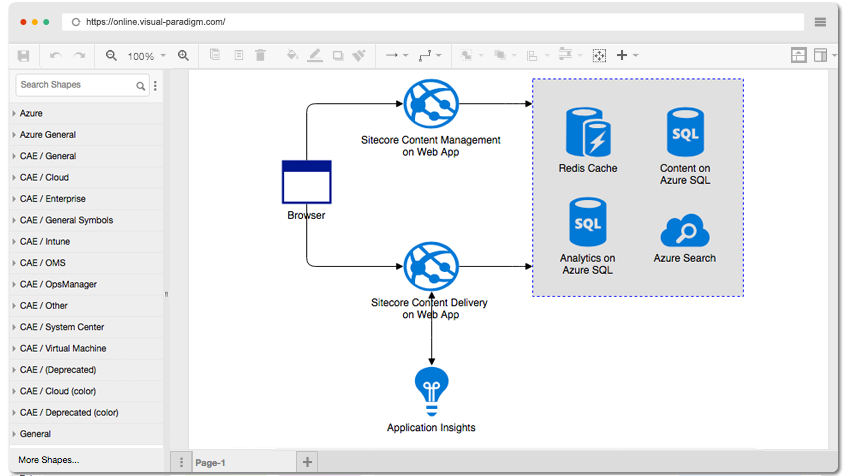Viewport: 848px width, 476px height.
Task: Select the Content on Azure SQL icon
Action: [x=685, y=133]
